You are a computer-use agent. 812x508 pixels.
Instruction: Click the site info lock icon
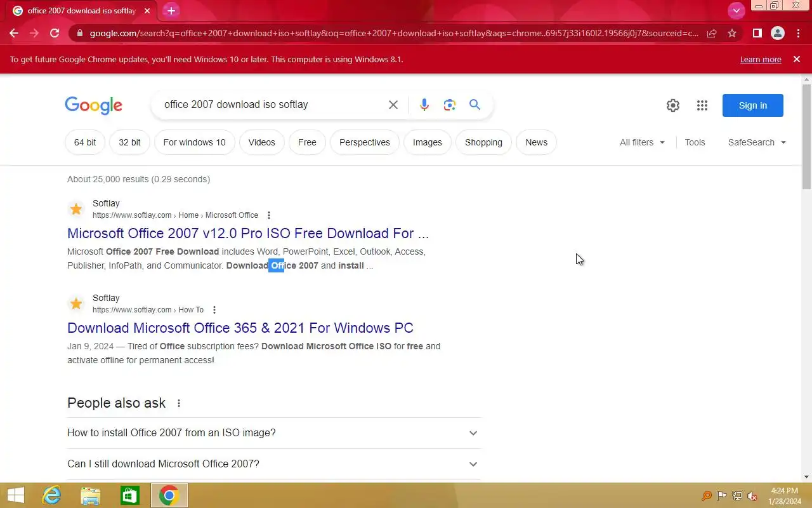tap(79, 33)
